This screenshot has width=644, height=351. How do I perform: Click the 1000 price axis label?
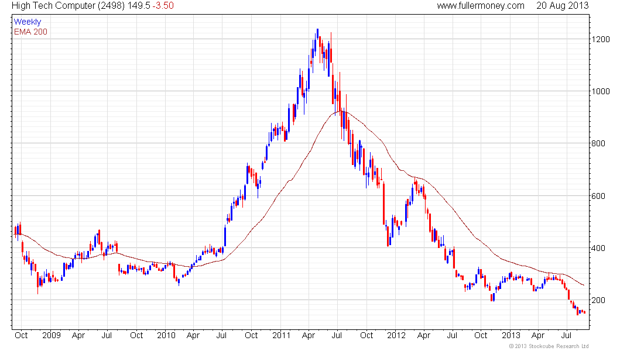601,91
